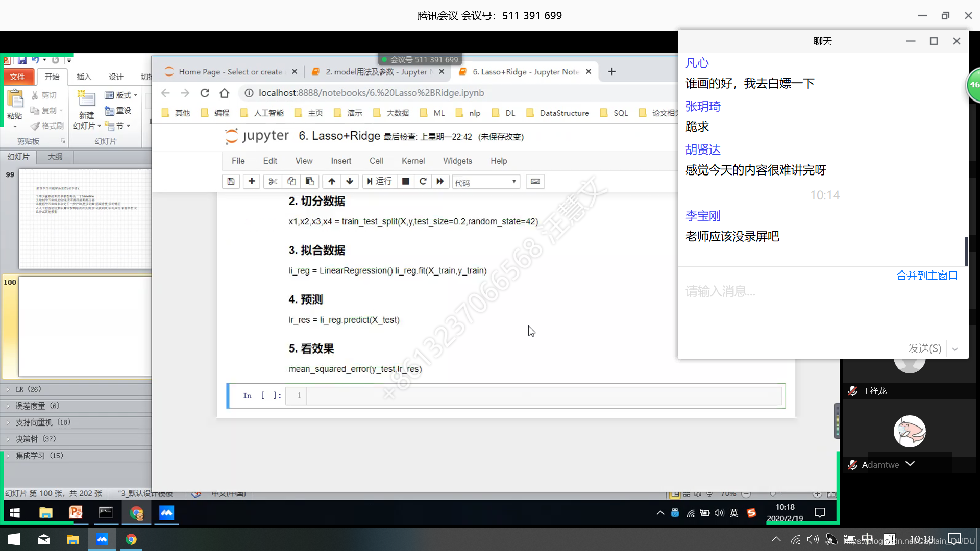Paste cells below icon in Jupyter toolbar
Image resolution: width=980 pixels, height=551 pixels.
click(310, 182)
